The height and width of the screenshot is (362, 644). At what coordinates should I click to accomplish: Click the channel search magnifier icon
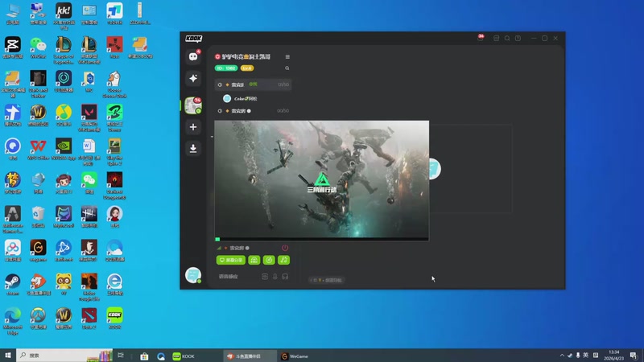coord(287,68)
